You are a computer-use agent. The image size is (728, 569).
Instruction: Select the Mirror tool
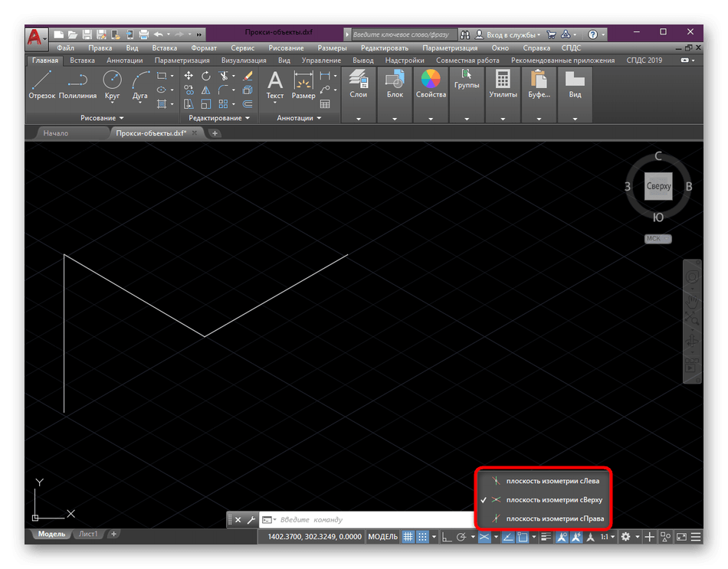point(205,90)
